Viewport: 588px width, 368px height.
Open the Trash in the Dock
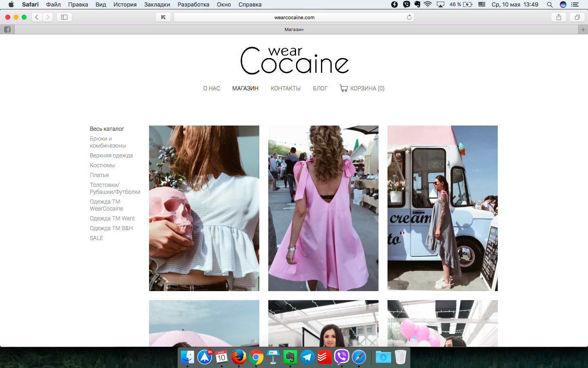click(x=401, y=357)
